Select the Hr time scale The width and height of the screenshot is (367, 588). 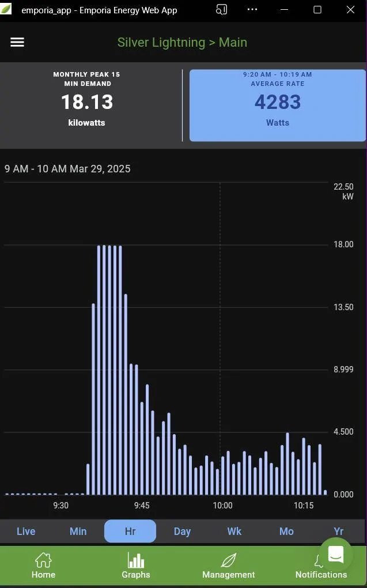point(130,531)
